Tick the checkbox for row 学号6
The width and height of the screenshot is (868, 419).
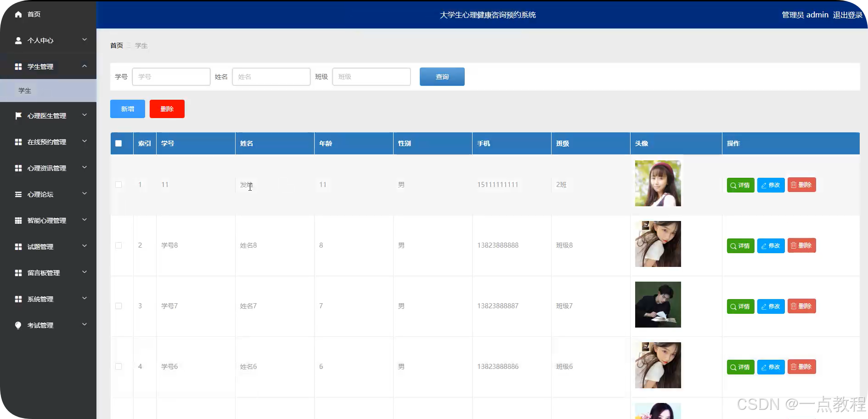pyautogui.click(x=118, y=367)
